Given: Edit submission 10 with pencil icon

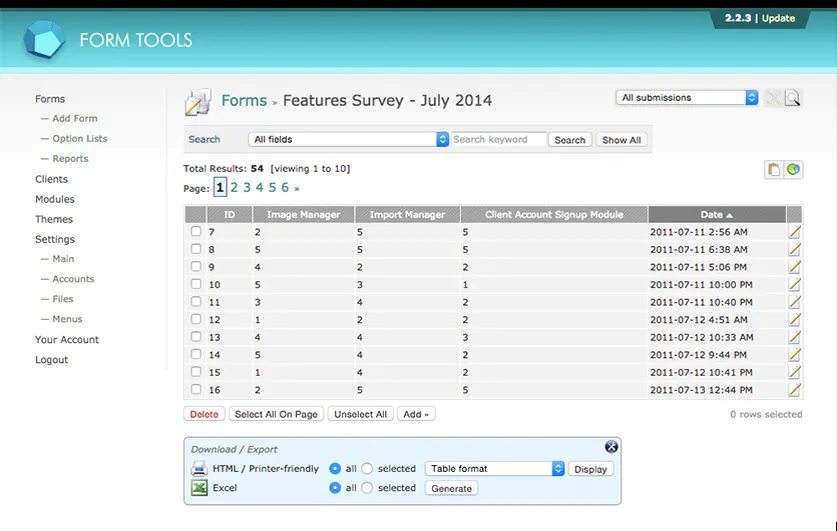Looking at the screenshot, I should 794,284.
